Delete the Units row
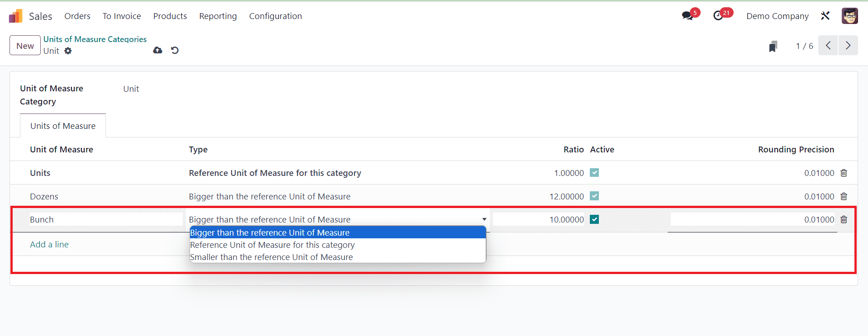This screenshot has height=336, width=868. tap(844, 173)
